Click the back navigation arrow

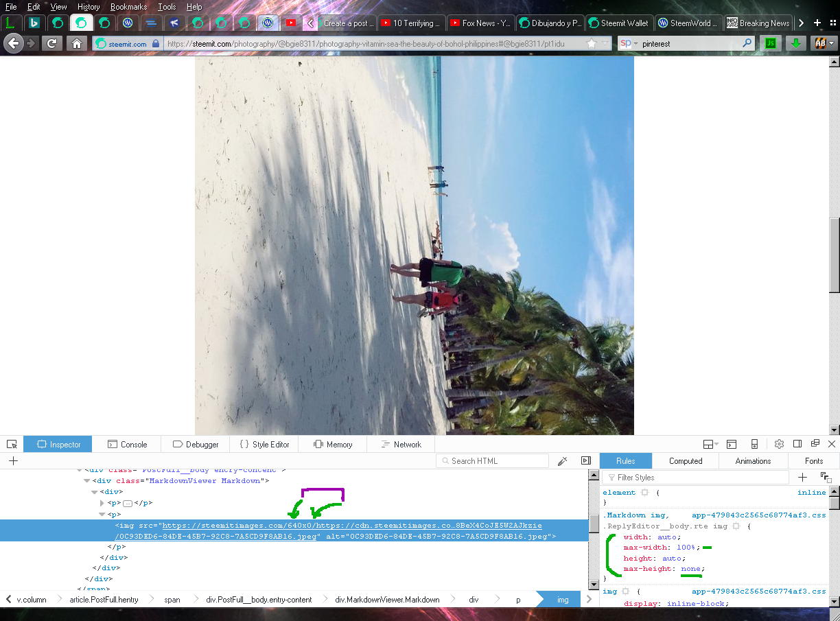[13, 43]
